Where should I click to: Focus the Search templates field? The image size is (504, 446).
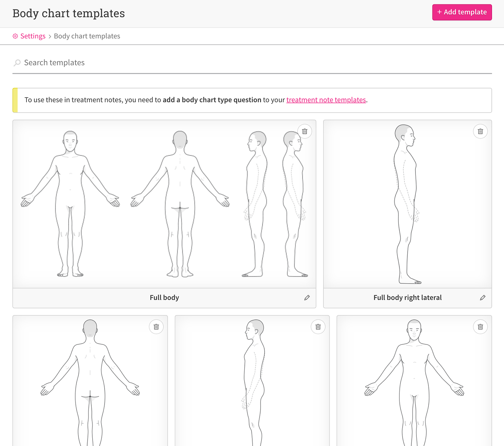point(252,63)
